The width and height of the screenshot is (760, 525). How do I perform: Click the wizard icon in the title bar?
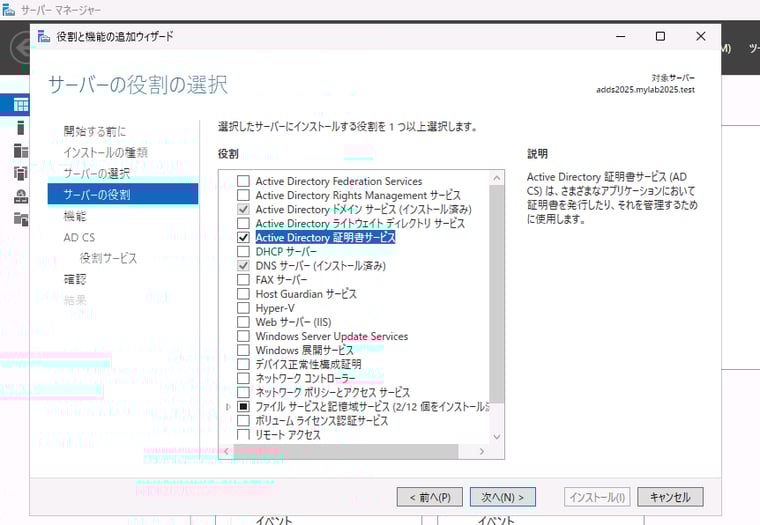[44, 36]
